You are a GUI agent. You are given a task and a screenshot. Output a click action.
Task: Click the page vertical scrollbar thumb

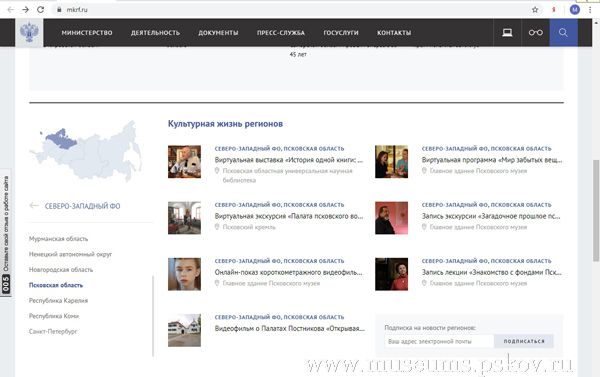click(596, 211)
